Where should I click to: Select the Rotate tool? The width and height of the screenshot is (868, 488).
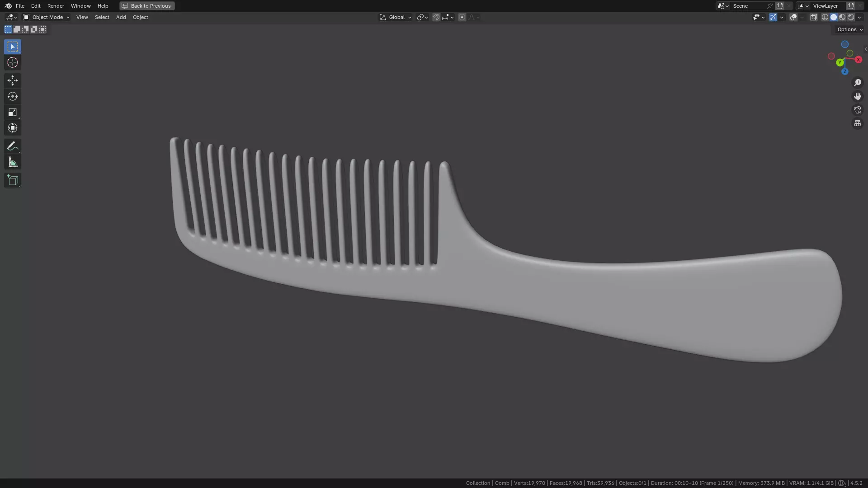coord(13,96)
